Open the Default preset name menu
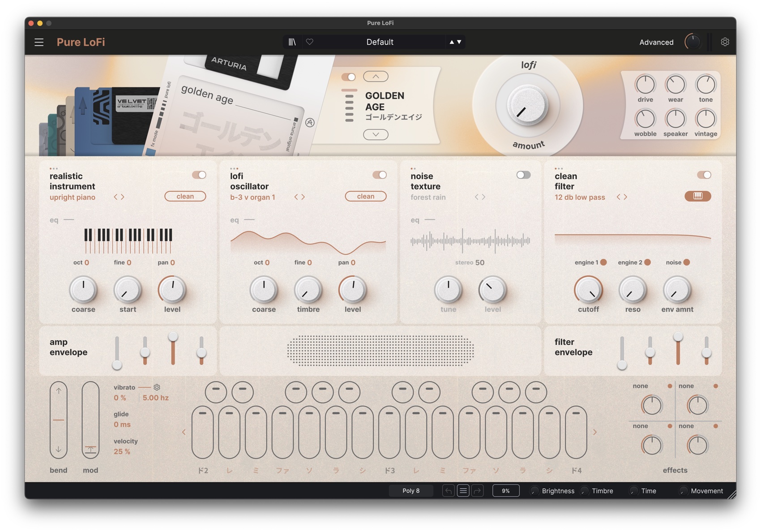 [x=380, y=42]
